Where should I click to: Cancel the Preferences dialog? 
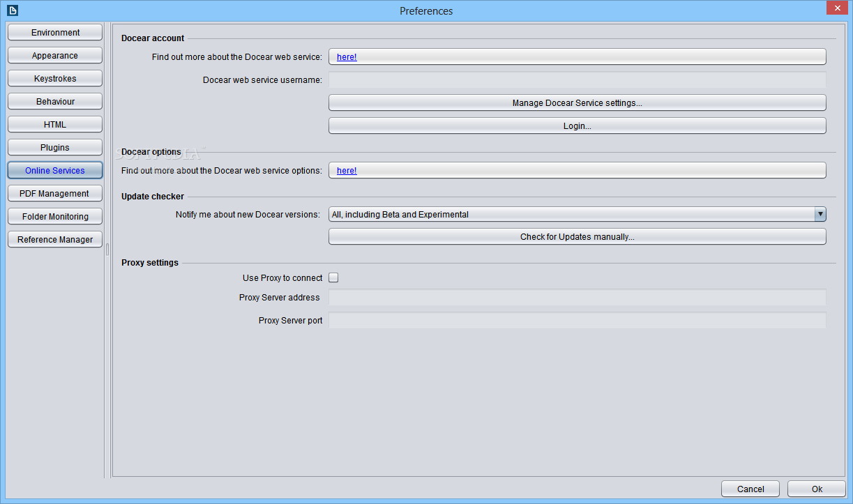click(x=750, y=489)
